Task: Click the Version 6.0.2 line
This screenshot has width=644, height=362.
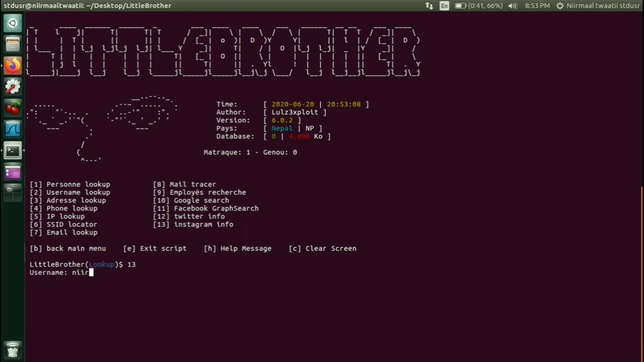Action: pos(259,121)
